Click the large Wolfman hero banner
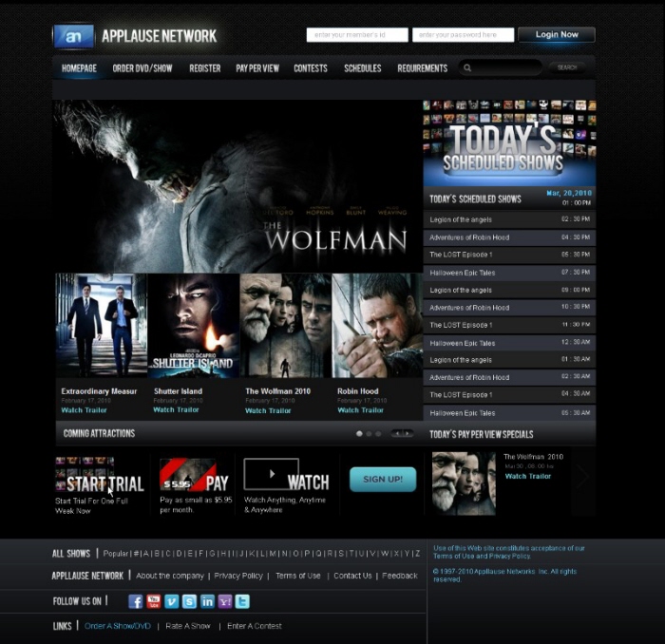The height and width of the screenshot is (644, 665). pos(237,186)
